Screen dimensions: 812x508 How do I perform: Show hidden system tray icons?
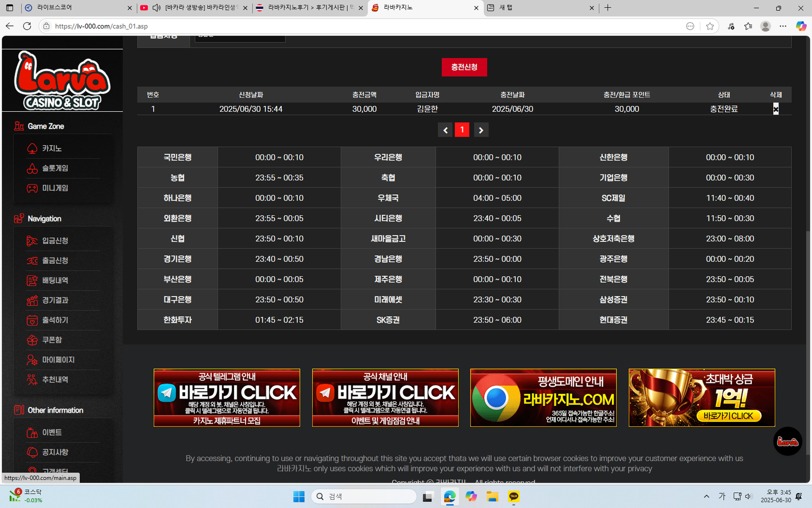[706, 496]
